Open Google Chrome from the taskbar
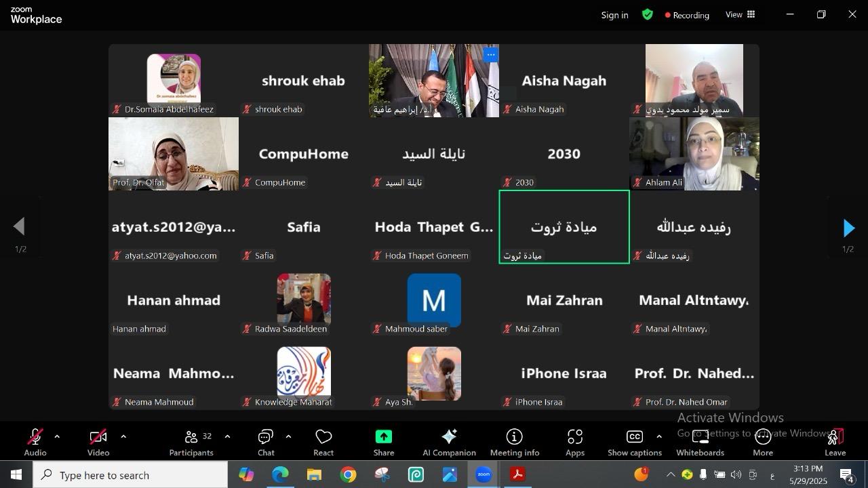This screenshot has width=868, height=488. [348, 475]
